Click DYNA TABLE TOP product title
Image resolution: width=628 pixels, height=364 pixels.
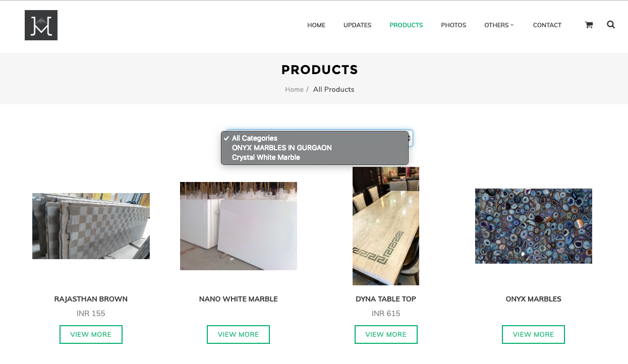pyautogui.click(x=386, y=299)
